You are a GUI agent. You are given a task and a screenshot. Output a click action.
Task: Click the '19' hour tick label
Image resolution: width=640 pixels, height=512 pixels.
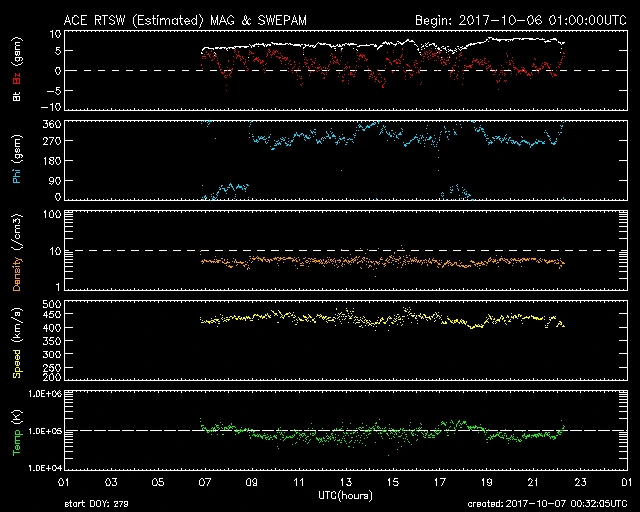tap(487, 482)
